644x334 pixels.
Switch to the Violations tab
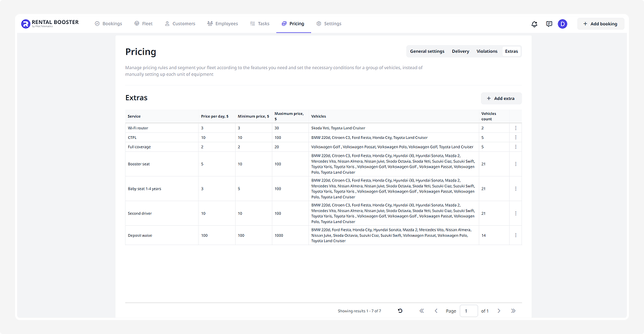coord(487,51)
